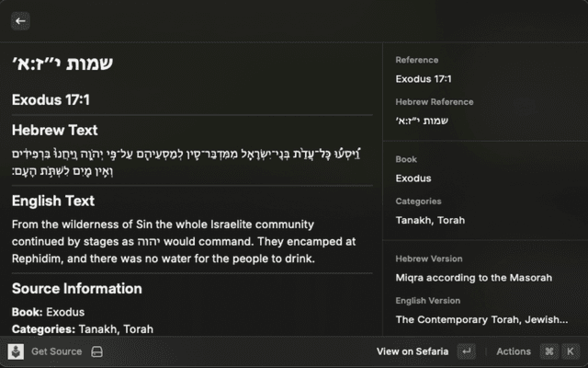The image size is (588, 368).
Task: Click the drive icon beside Get Source
Action: 96,351
